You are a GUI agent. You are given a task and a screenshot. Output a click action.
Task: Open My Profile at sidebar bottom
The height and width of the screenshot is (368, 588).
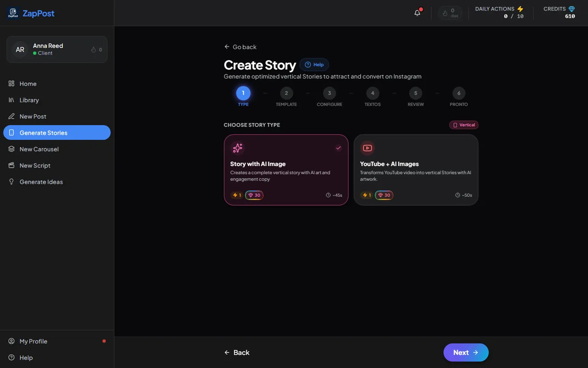pos(57,341)
